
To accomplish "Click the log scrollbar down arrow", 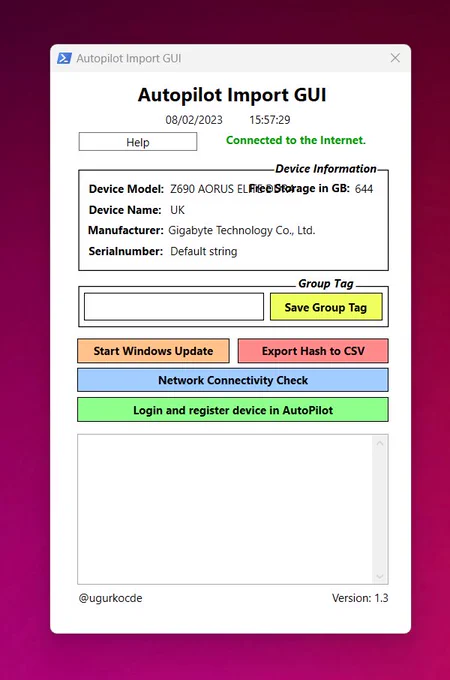I will [380, 576].
